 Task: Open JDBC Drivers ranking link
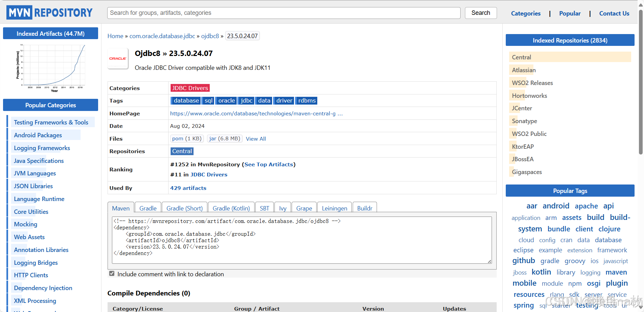pyautogui.click(x=209, y=175)
